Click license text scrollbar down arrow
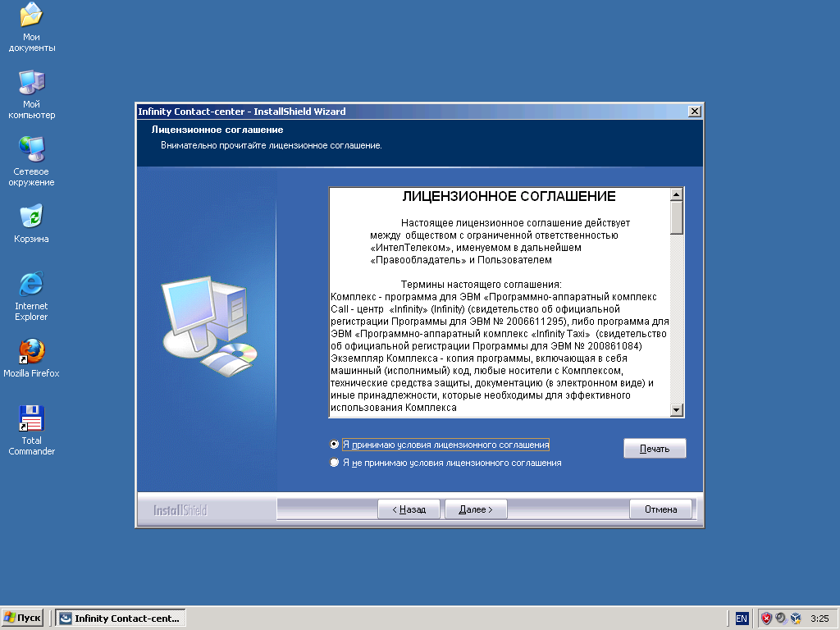 click(x=677, y=410)
